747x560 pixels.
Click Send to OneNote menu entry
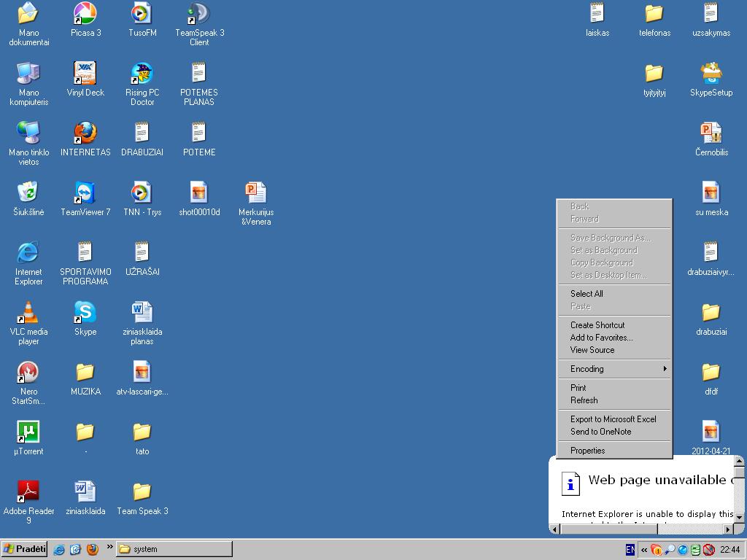tap(614, 432)
